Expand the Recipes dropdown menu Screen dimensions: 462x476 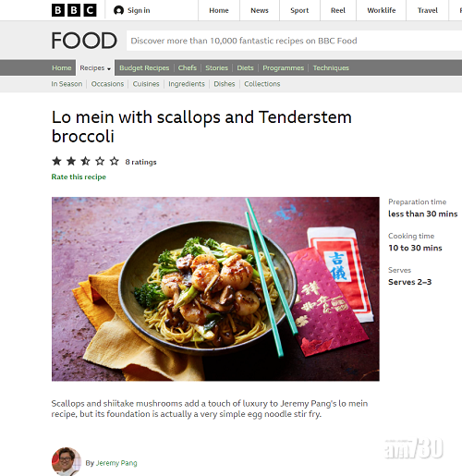(x=95, y=67)
